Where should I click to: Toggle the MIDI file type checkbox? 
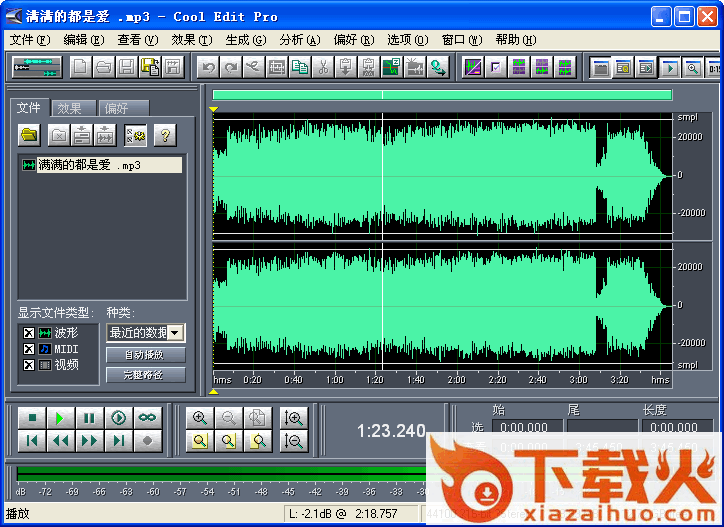coord(29,349)
